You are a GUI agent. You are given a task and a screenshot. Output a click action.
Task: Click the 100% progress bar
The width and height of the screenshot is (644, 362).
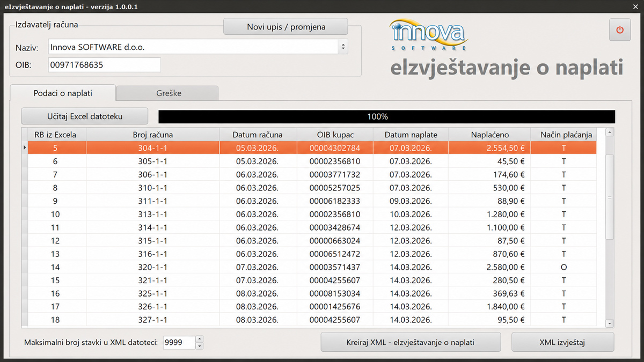pos(386,116)
